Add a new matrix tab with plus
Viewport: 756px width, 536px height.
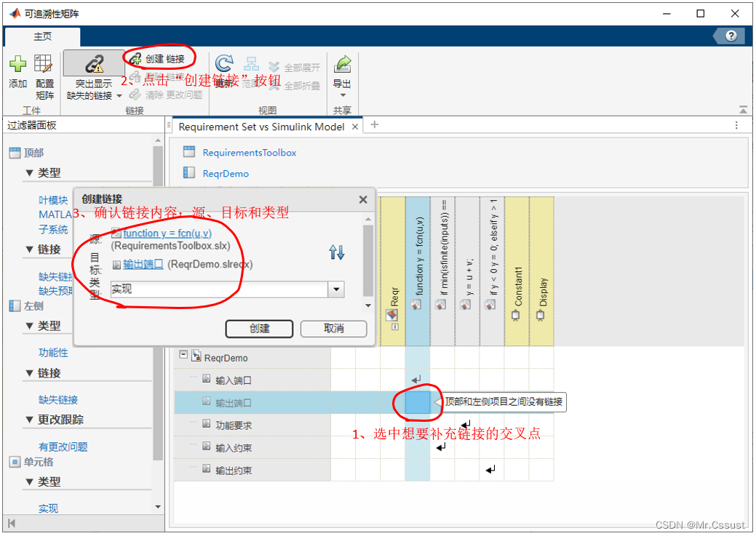[x=375, y=125]
